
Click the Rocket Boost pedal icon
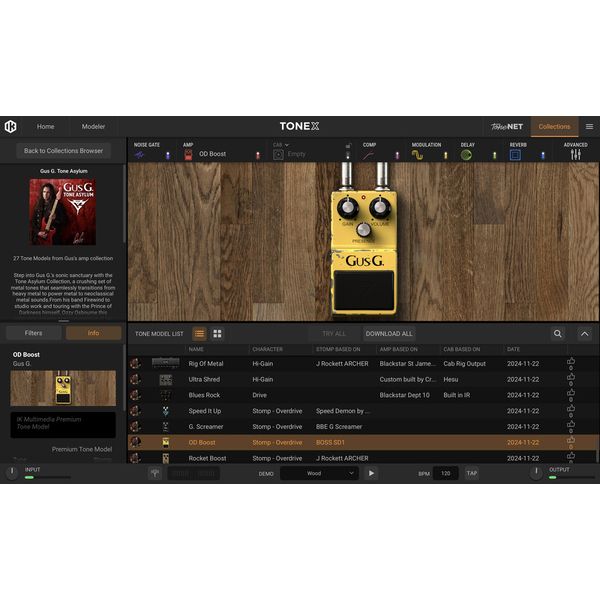[165, 458]
